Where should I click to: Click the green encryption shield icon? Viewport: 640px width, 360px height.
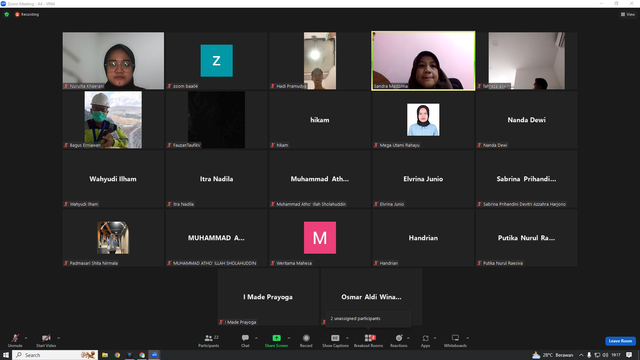tap(7, 14)
